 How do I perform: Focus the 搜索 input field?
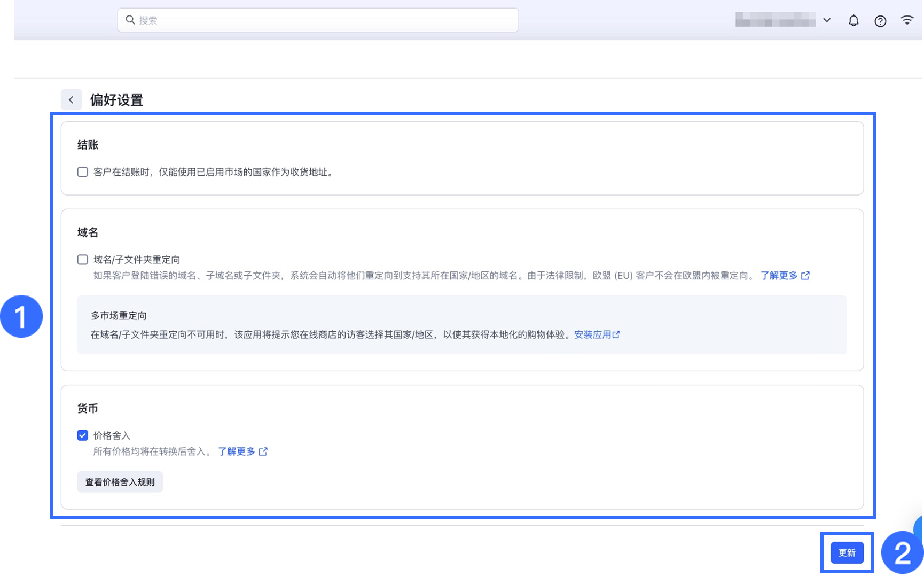(318, 20)
